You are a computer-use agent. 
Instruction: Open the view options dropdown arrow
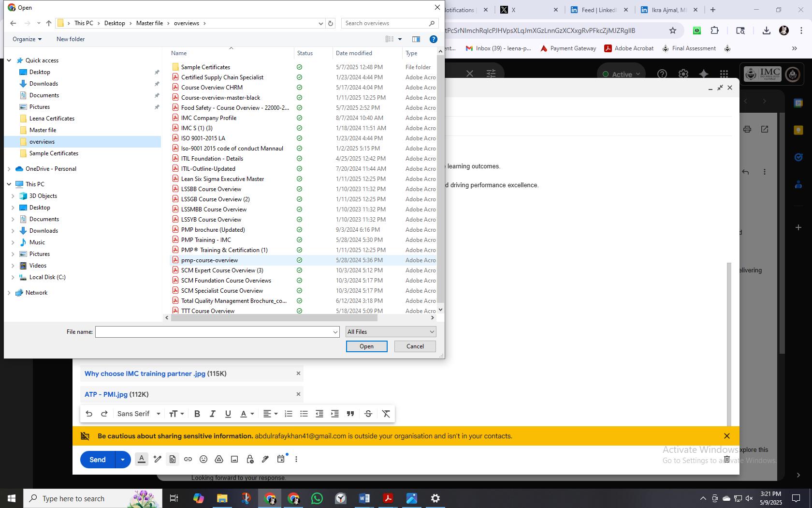click(x=400, y=39)
